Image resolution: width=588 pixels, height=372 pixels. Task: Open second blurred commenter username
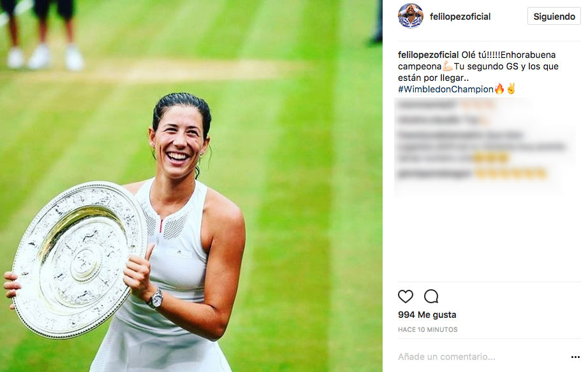coord(429,120)
